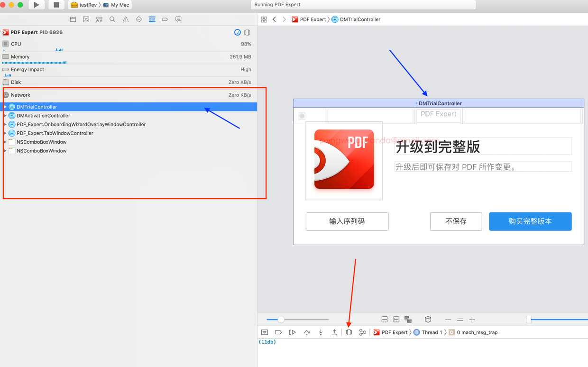Screen dimensions: 588x367
Task: Click Thread 1 in debug breadcrumb
Action: (428, 332)
